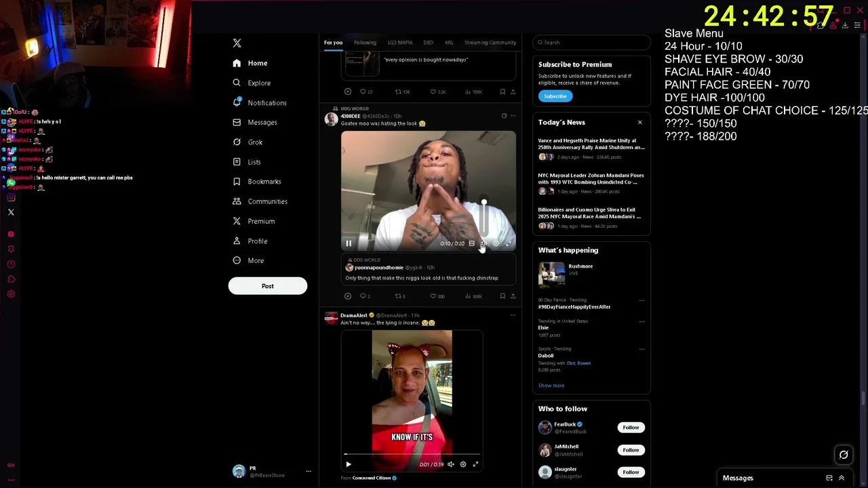Select the For you tab
The height and width of the screenshot is (488, 868).
click(333, 43)
